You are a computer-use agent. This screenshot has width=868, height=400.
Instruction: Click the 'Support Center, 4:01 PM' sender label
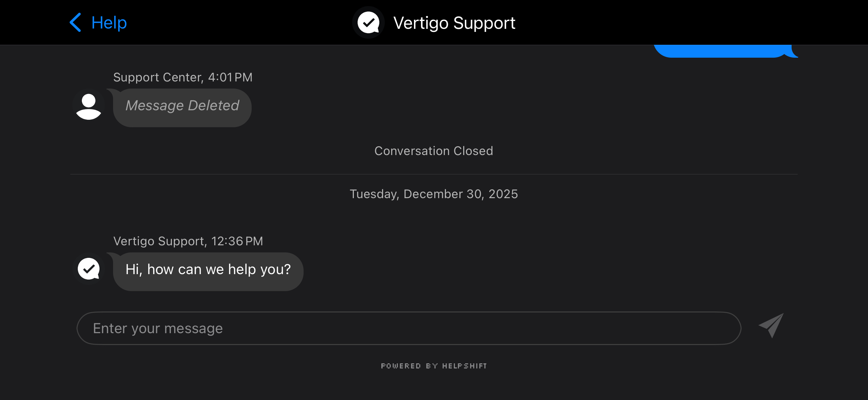(183, 77)
